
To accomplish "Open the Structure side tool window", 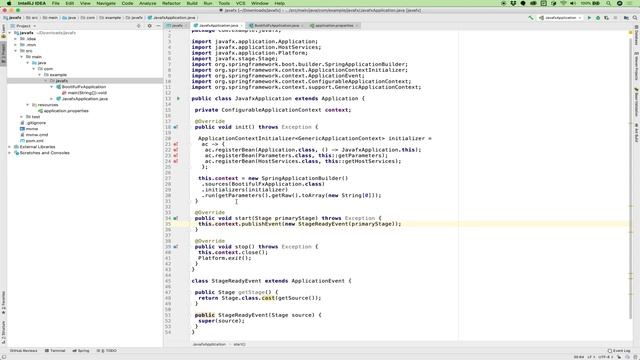I will [x=3, y=332].
